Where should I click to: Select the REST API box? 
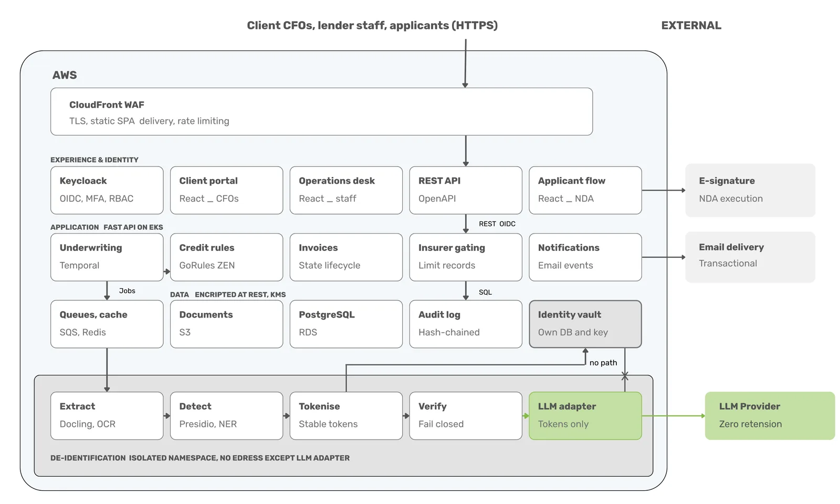(466, 190)
